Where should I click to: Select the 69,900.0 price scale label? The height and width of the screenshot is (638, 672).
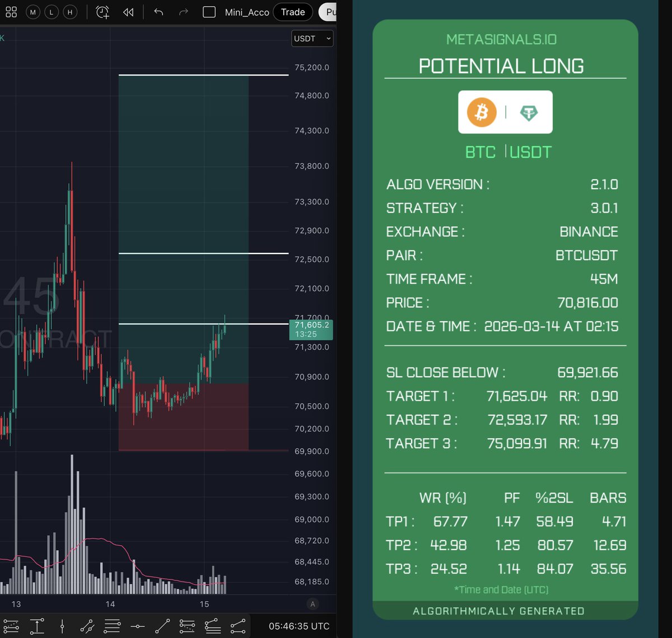coord(312,451)
